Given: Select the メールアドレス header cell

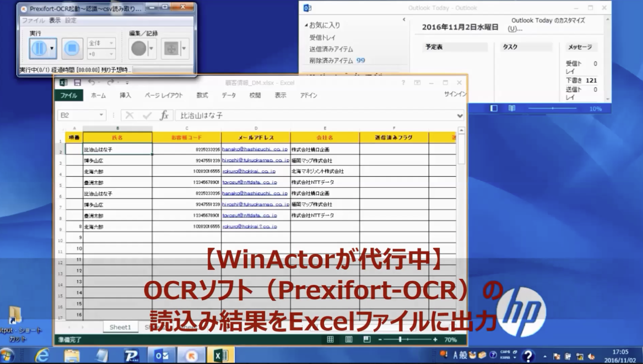Looking at the screenshot, I should point(256,137).
